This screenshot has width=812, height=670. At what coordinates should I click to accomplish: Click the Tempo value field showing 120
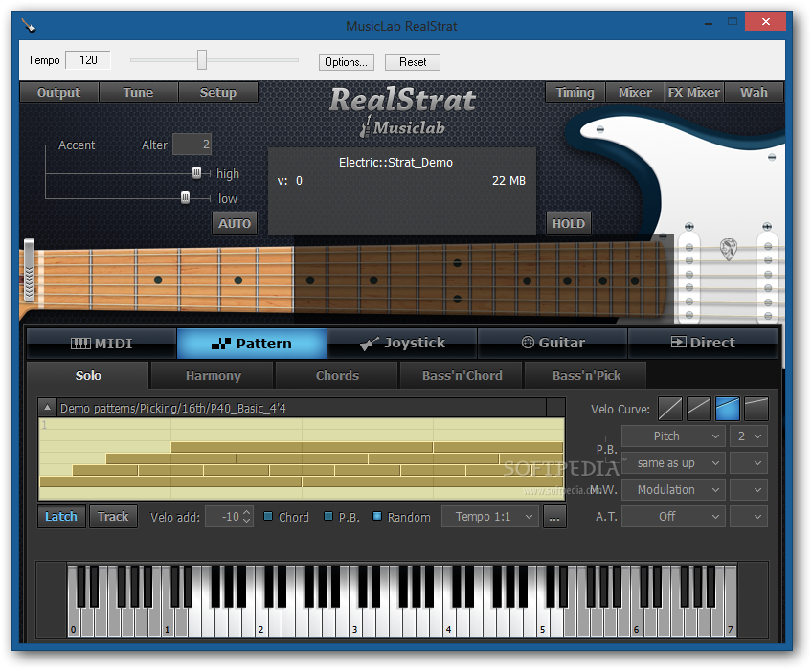pyautogui.click(x=88, y=60)
